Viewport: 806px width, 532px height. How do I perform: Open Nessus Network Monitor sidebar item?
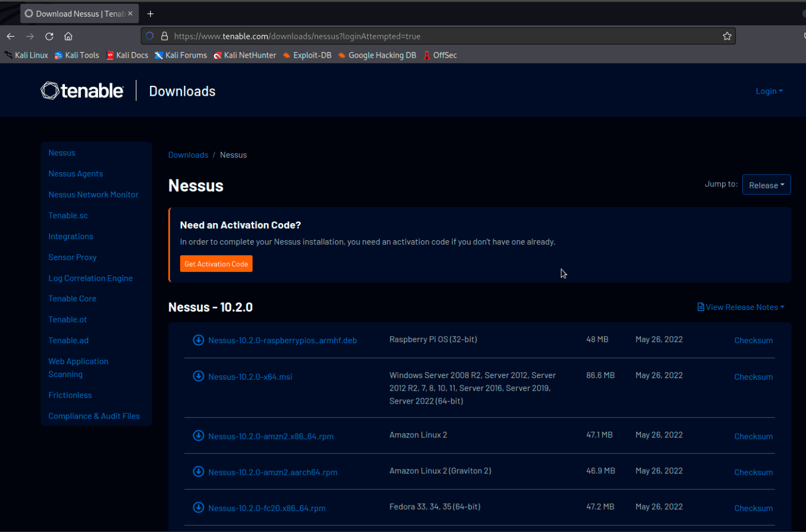(93, 195)
